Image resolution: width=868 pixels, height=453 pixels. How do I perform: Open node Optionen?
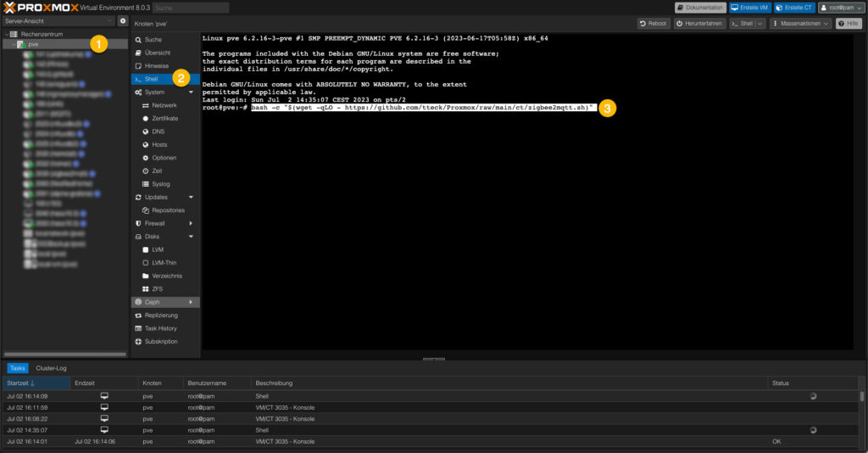[165, 158]
